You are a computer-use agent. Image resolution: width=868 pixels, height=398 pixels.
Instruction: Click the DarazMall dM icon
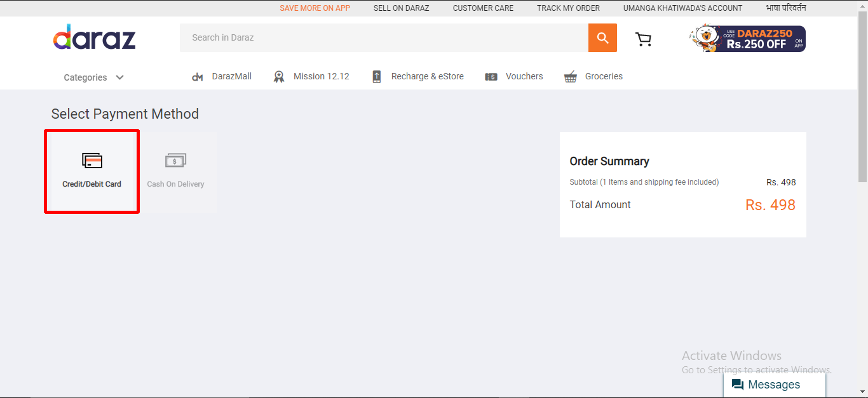tap(197, 77)
